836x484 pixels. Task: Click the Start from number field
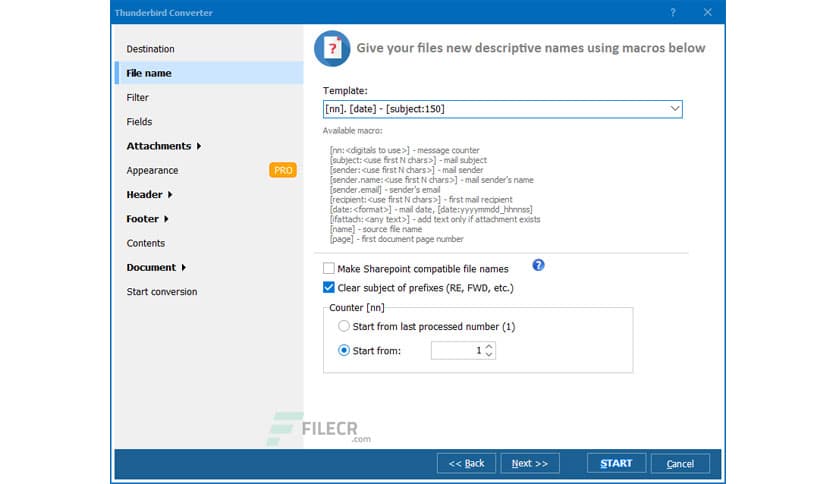[x=456, y=351]
